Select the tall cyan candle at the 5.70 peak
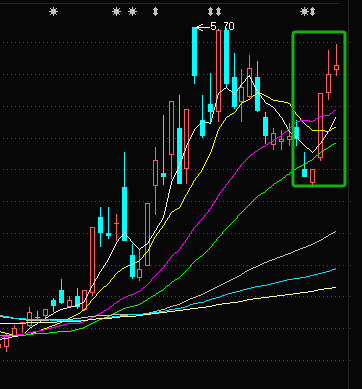 tap(195, 52)
